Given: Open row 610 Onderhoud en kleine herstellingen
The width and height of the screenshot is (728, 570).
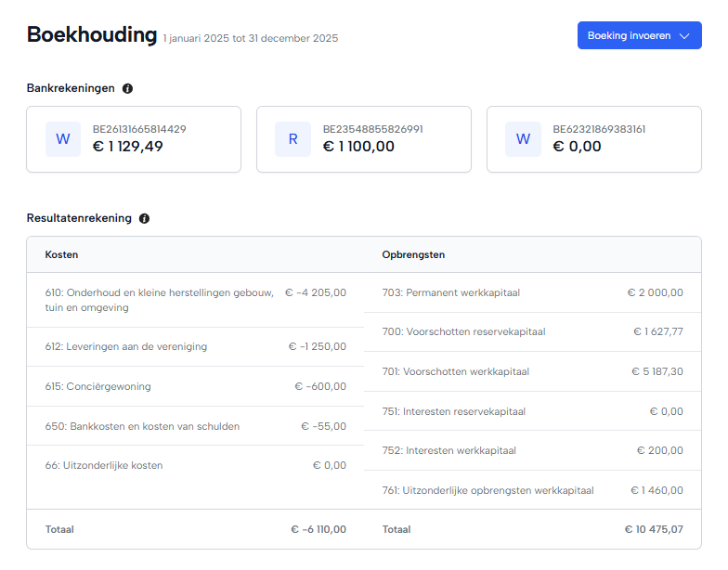Looking at the screenshot, I should click(x=195, y=300).
